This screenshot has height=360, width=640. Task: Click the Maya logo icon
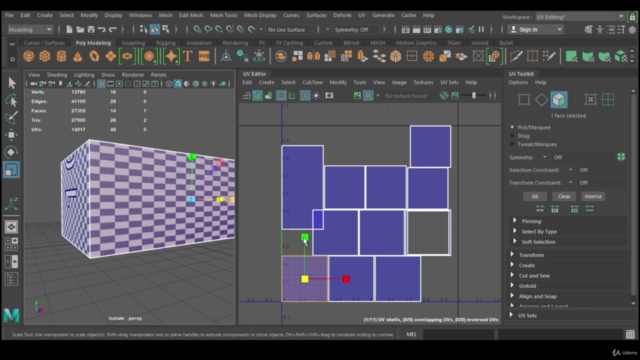pyautogui.click(x=11, y=315)
